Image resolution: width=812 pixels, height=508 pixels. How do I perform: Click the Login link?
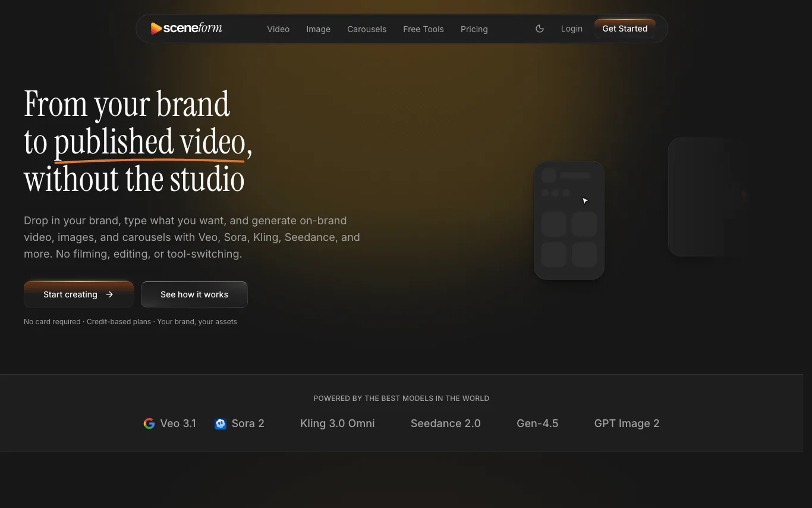[x=571, y=29]
